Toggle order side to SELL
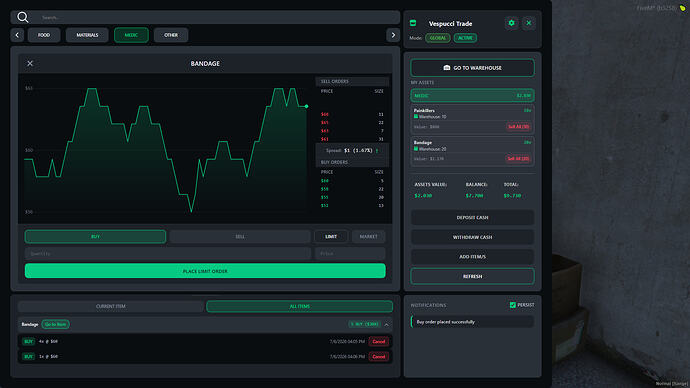The height and width of the screenshot is (388, 690). 240,236
